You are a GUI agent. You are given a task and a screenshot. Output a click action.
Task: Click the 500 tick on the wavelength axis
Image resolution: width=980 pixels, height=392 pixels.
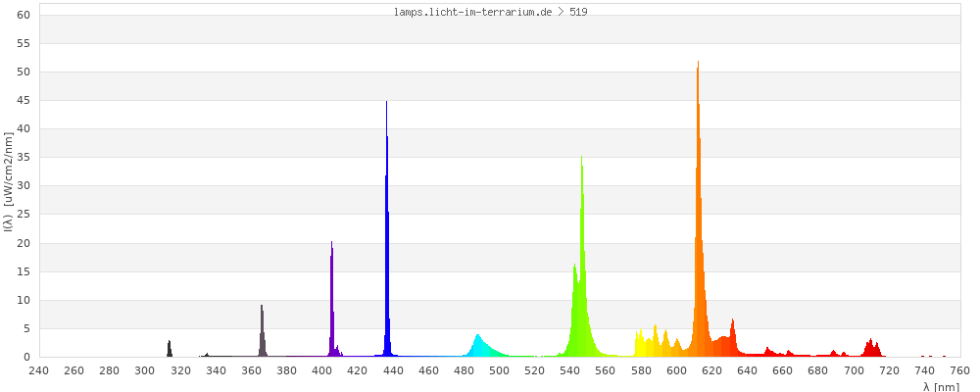point(500,370)
